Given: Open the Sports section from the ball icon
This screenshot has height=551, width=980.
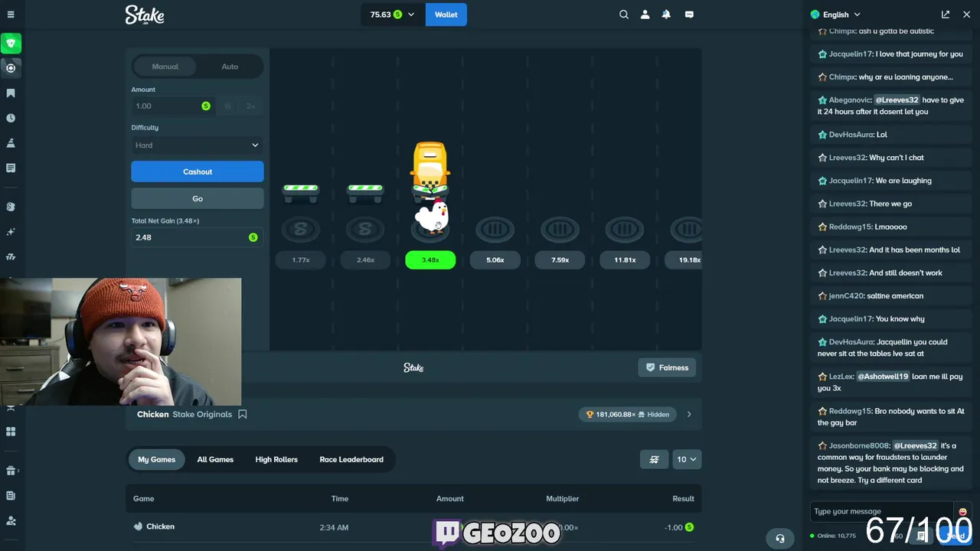Looking at the screenshot, I should (x=11, y=68).
